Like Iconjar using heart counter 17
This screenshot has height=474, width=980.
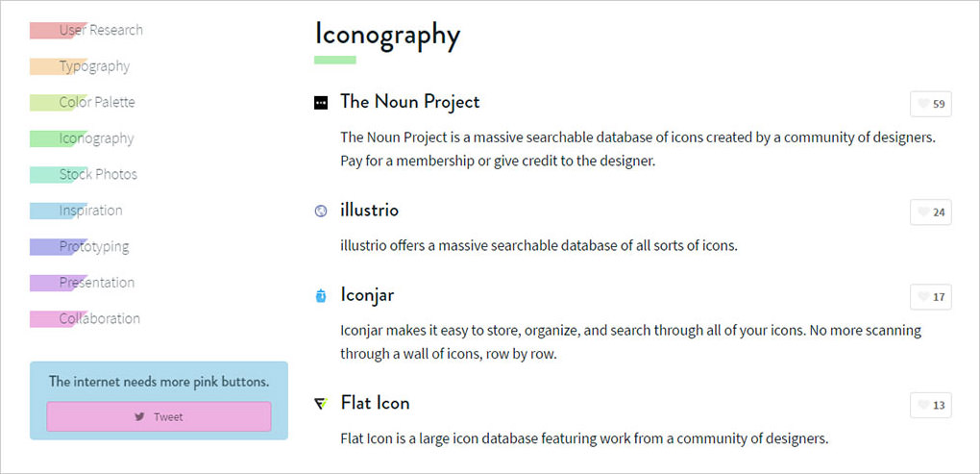(931, 297)
